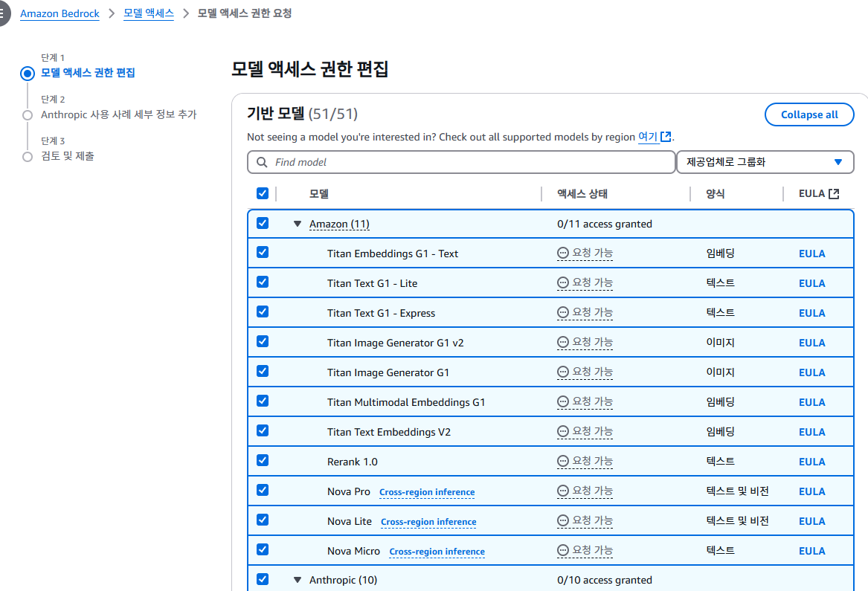Viewport: 868px width, 591px height.
Task: Open 모델 액세스 breadcrumb link
Action: (x=148, y=13)
